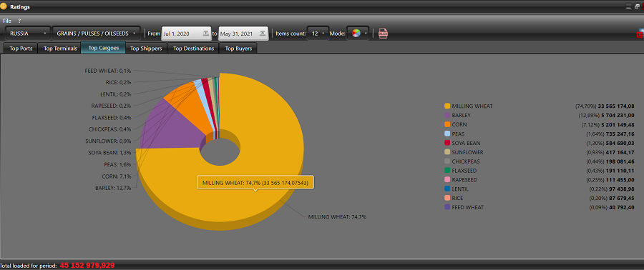The width and height of the screenshot is (644, 270).
Task: Click the Ratings window app icon
Action: coord(4,6)
